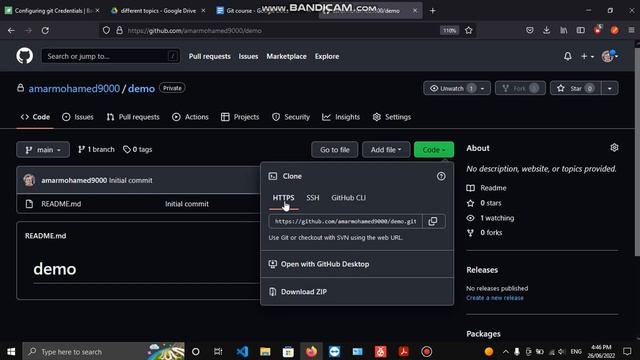
Task: Click the lock site info icon
Action: [x=119, y=30]
